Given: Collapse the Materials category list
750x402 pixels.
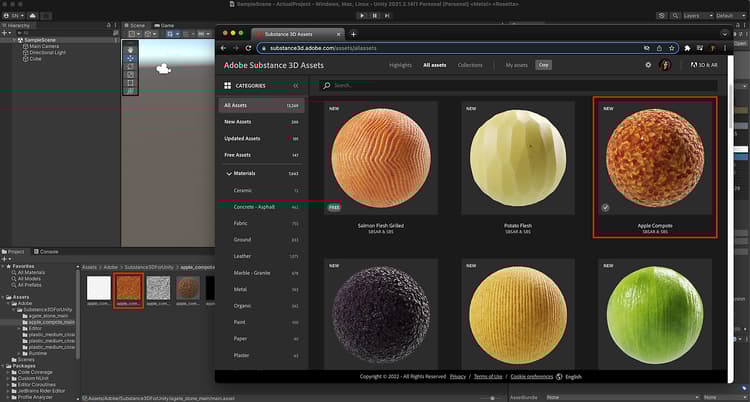Looking at the screenshot, I should (229, 173).
